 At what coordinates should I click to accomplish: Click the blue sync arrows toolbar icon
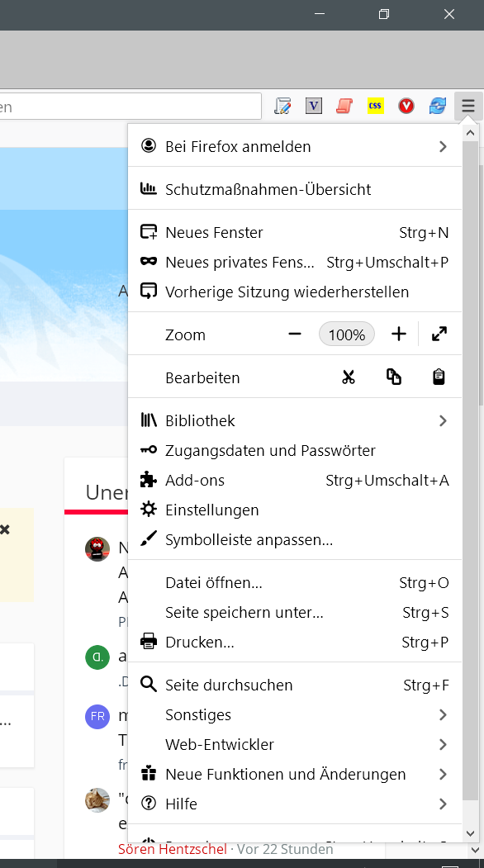point(438,106)
